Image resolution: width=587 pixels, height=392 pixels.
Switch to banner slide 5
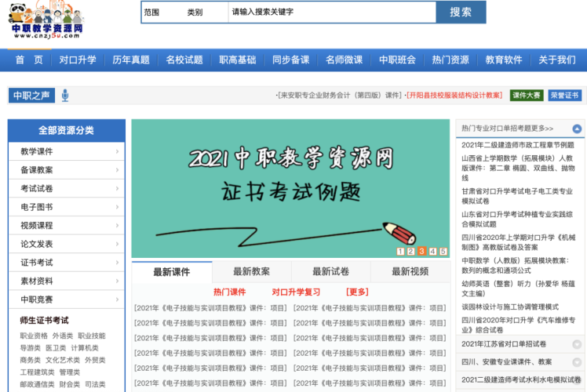(x=443, y=252)
